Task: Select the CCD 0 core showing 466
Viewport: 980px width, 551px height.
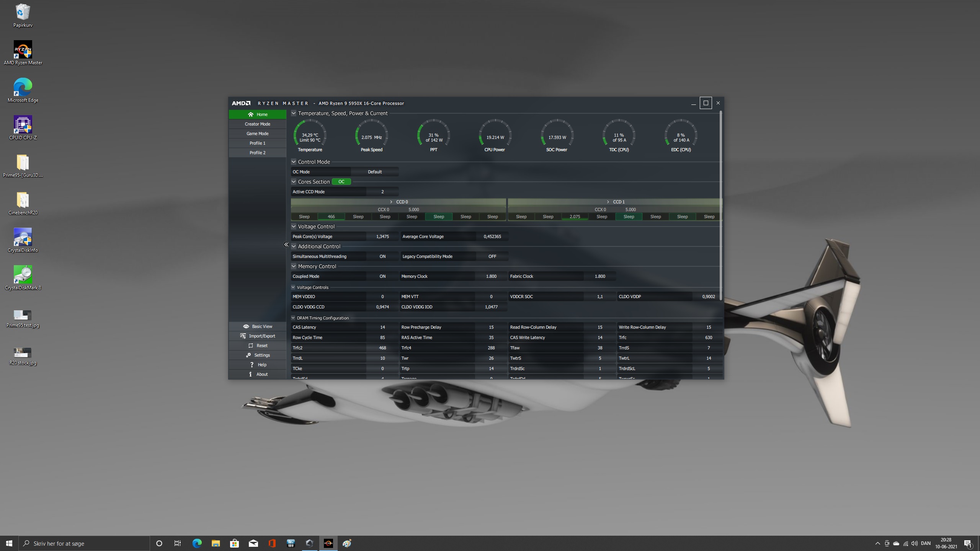Action: pos(331,217)
